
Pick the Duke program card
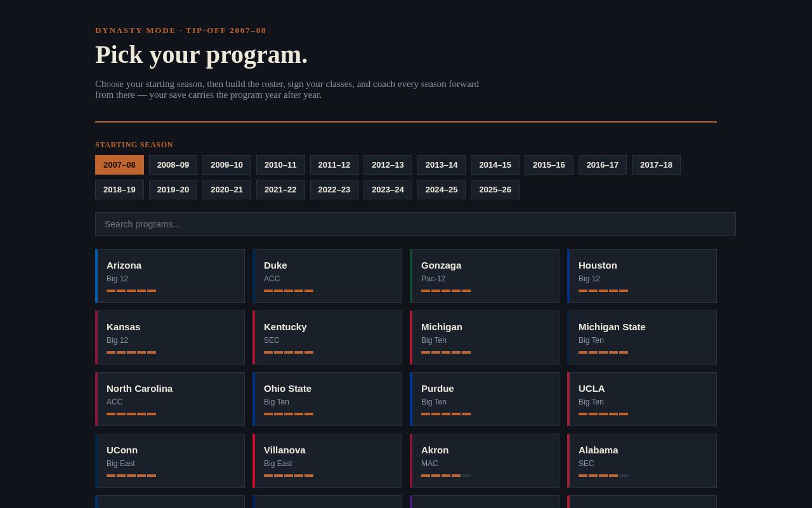click(327, 276)
